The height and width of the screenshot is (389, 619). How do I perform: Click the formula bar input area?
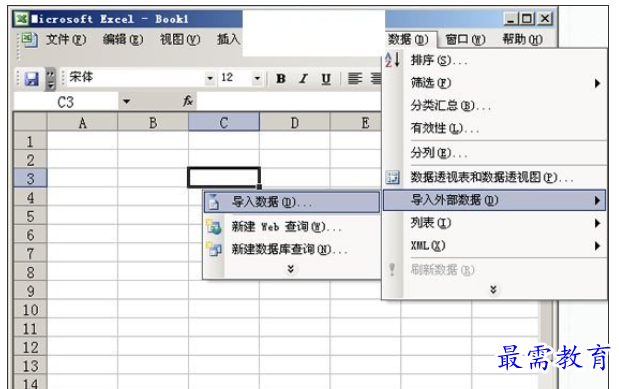[x=289, y=101]
